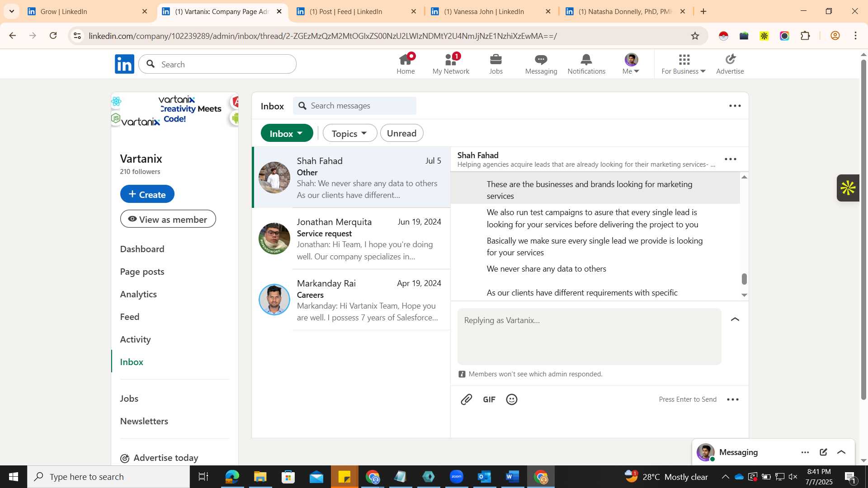View Notifications bell
868x488 pixels.
[586, 64]
